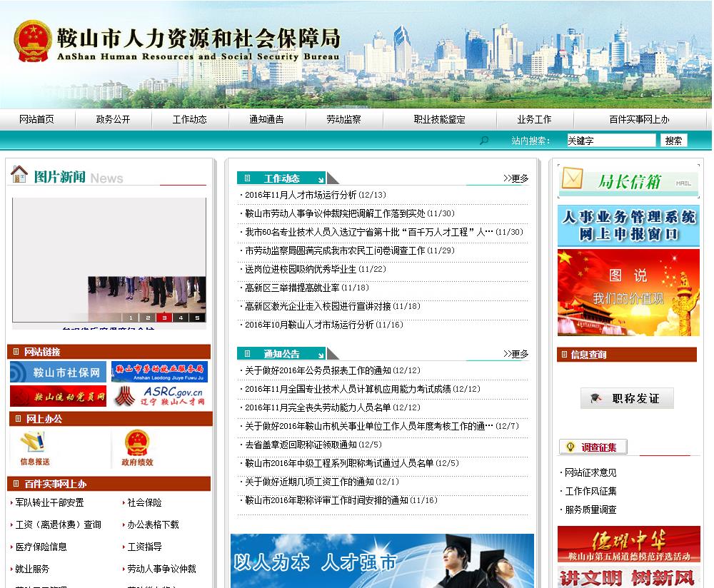Click >>更多 next to 工作动态 section

click(516, 178)
